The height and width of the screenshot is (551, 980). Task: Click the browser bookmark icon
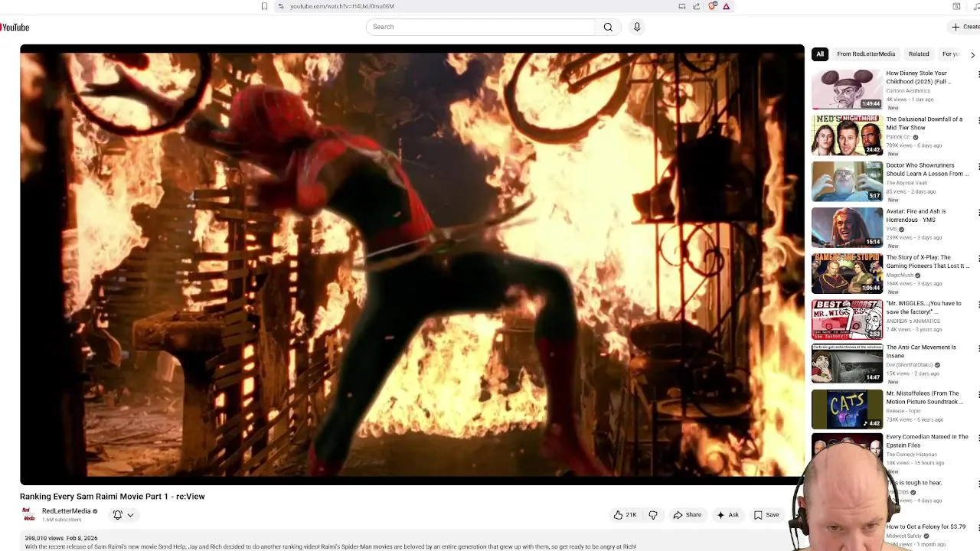(x=264, y=6)
